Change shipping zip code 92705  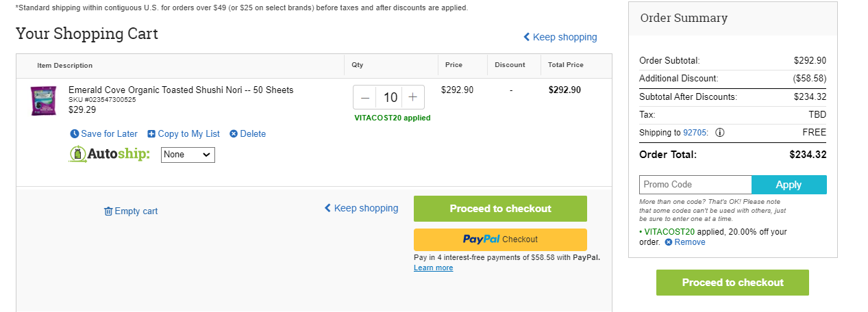pos(695,133)
